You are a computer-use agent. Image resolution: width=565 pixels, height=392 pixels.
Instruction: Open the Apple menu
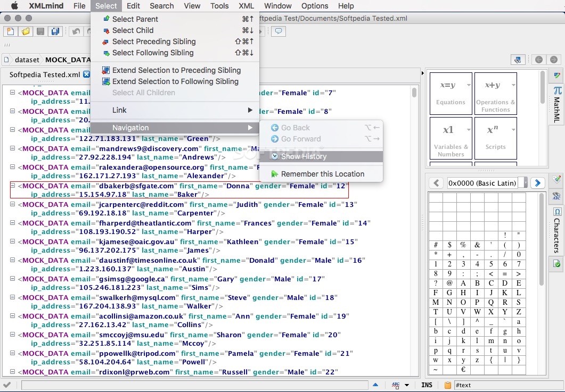(x=14, y=6)
